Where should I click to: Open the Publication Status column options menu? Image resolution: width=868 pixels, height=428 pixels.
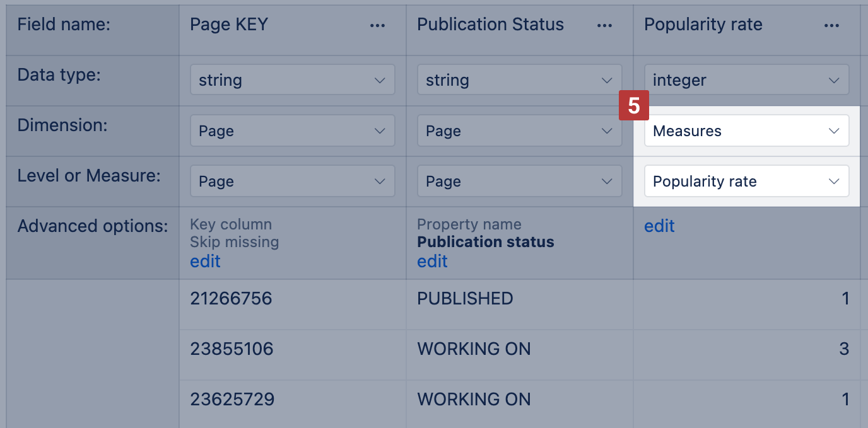604,25
